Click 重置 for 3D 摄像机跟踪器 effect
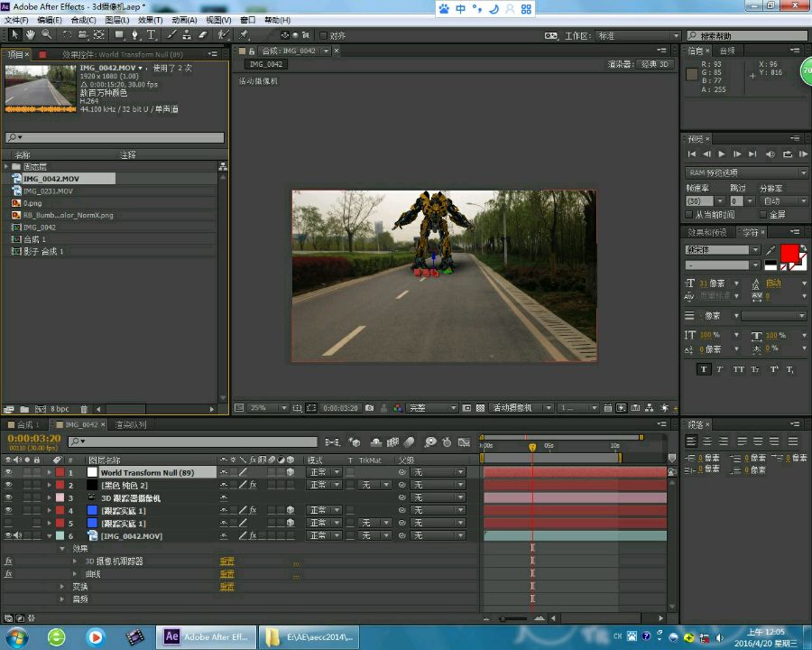This screenshot has height=650, width=812. click(x=226, y=562)
